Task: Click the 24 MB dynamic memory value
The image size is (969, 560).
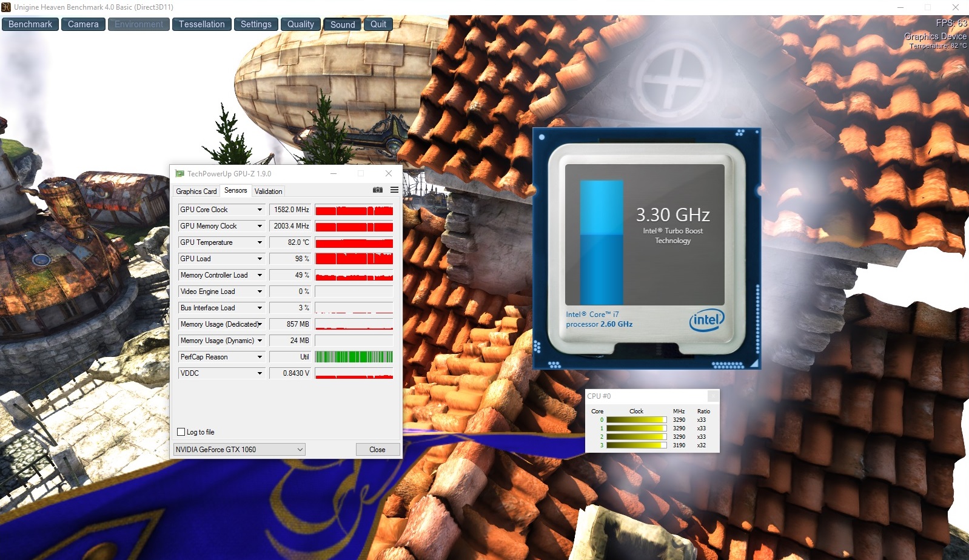Action: tap(290, 341)
